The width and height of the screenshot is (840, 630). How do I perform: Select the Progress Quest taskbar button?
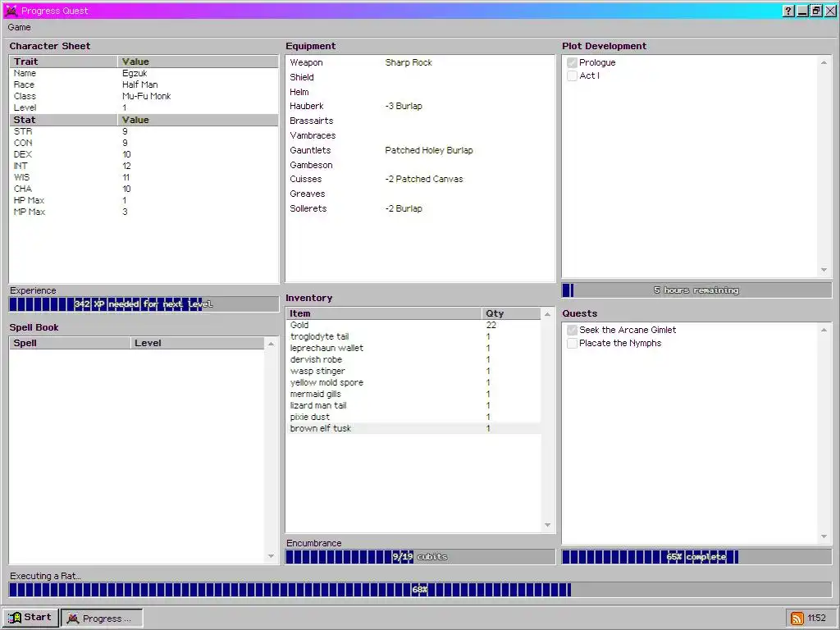[x=102, y=618]
